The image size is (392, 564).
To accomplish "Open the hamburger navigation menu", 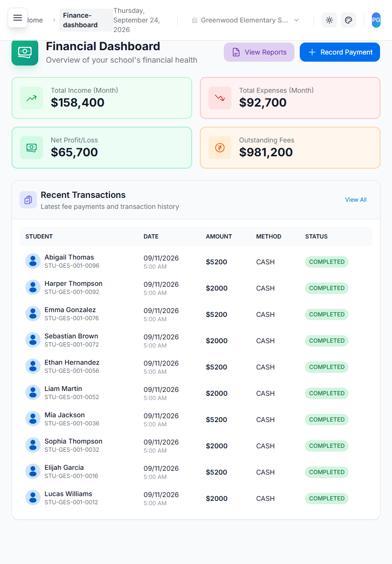I will (18, 18).
